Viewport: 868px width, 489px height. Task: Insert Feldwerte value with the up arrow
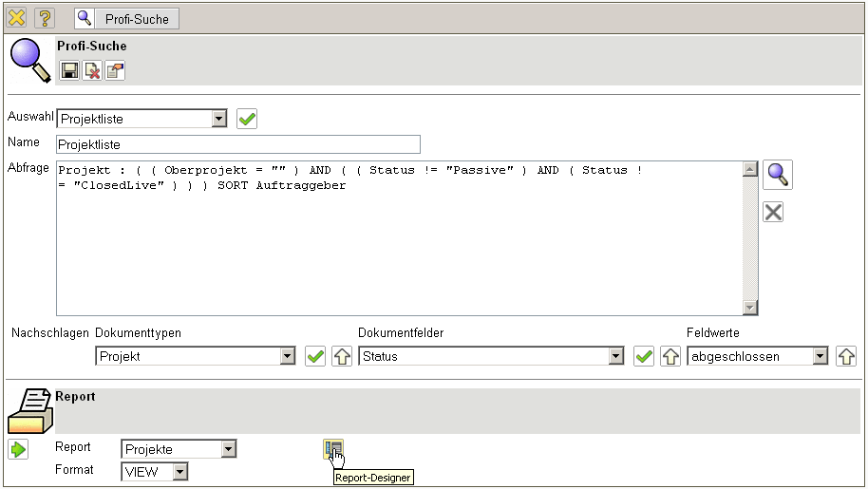(x=845, y=357)
